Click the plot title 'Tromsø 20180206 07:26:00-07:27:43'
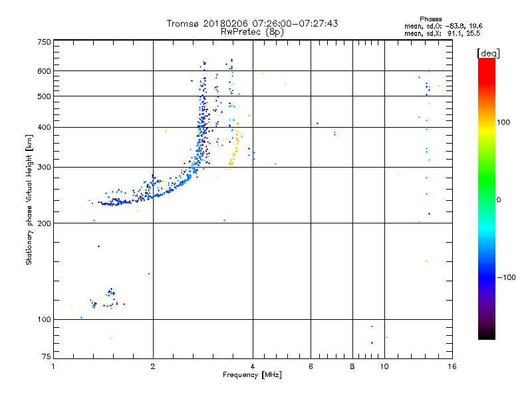The height and width of the screenshot is (399, 532). (x=252, y=23)
